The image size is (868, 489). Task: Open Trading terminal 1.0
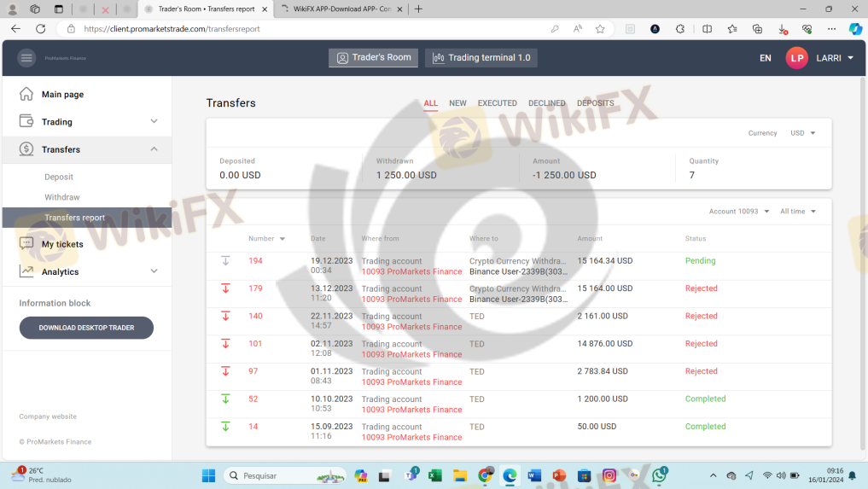click(x=481, y=57)
